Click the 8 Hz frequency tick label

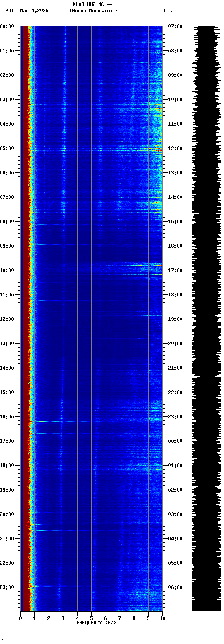(134, 618)
